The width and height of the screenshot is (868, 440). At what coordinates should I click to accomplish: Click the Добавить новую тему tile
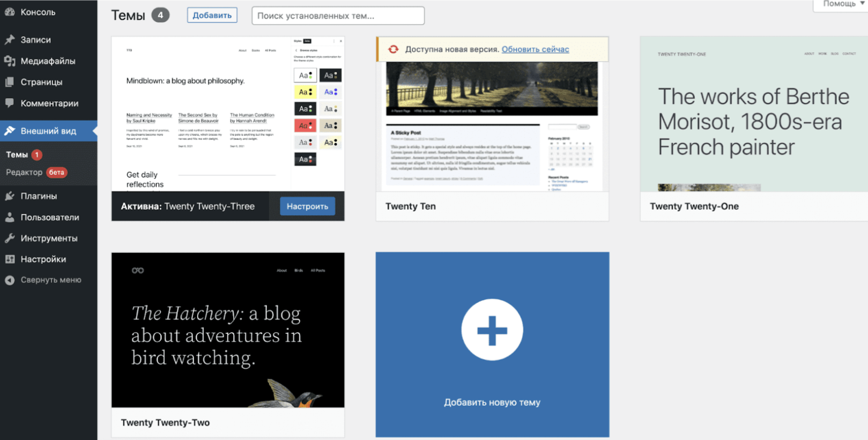click(x=492, y=345)
